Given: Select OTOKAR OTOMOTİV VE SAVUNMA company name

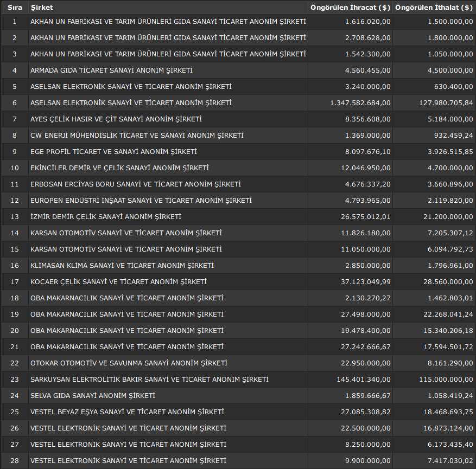Looking at the screenshot, I should click(129, 363).
